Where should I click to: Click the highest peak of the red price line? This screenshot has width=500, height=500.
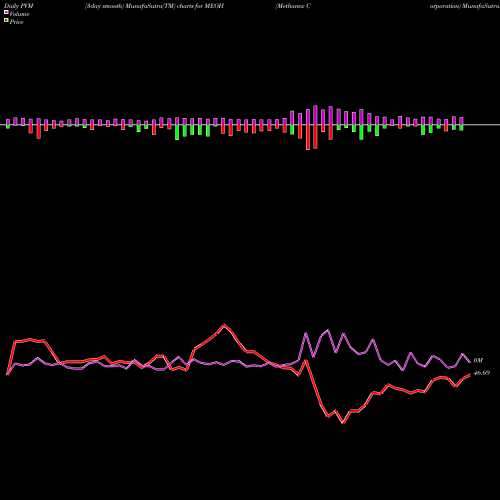[224, 324]
